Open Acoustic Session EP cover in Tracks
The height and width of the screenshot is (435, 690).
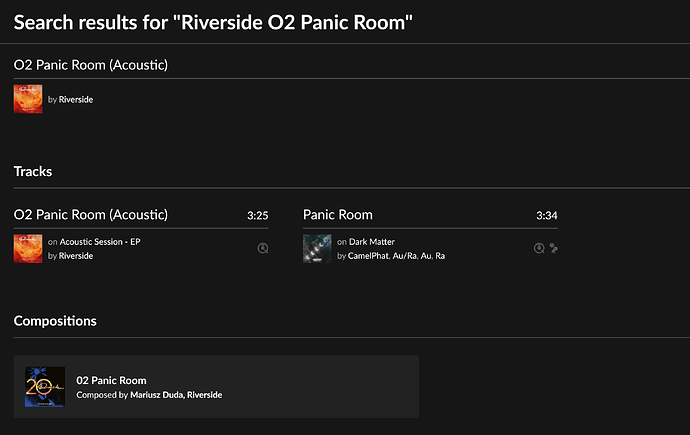tap(28, 249)
